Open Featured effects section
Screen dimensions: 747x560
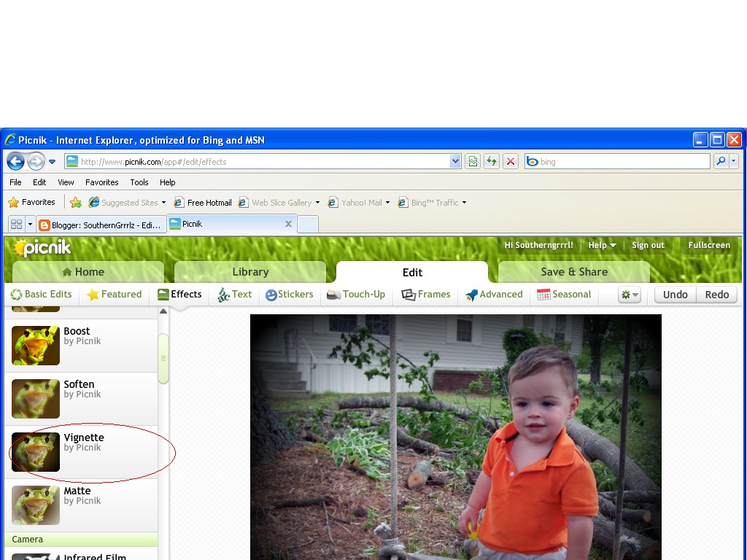(x=115, y=295)
